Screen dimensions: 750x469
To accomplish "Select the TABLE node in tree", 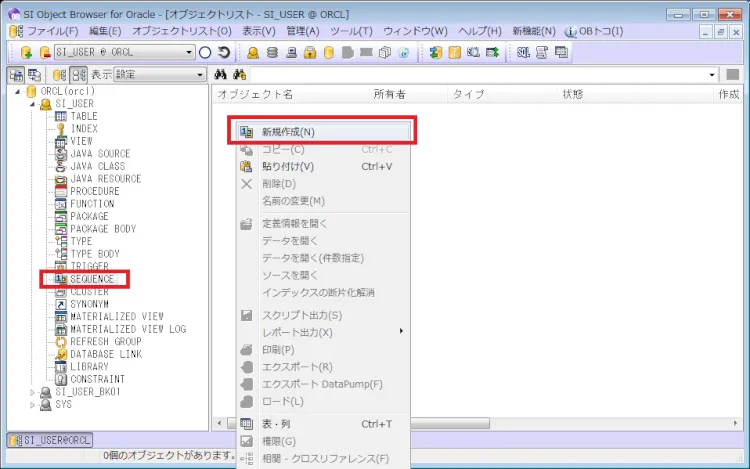I will click(x=84, y=116).
